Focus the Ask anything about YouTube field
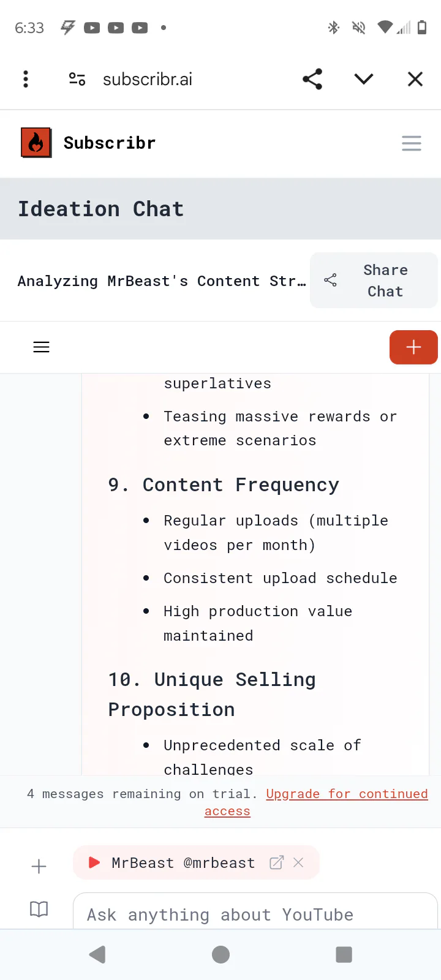 click(x=255, y=914)
